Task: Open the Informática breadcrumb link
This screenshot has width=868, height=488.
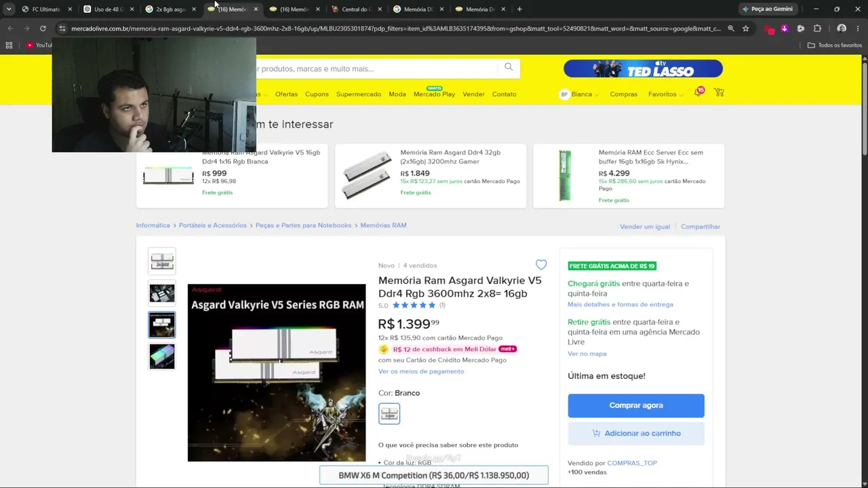Action: (x=153, y=225)
